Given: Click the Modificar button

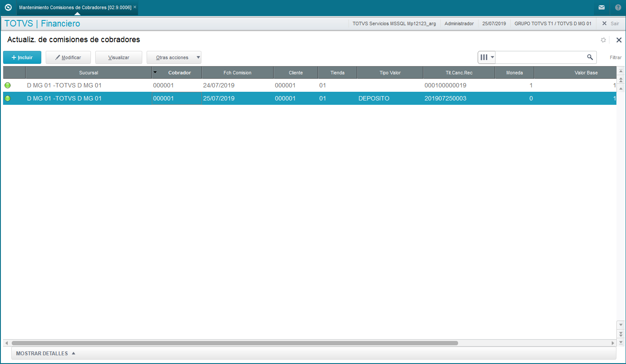Looking at the screenshot, I should tap(68, 57).
